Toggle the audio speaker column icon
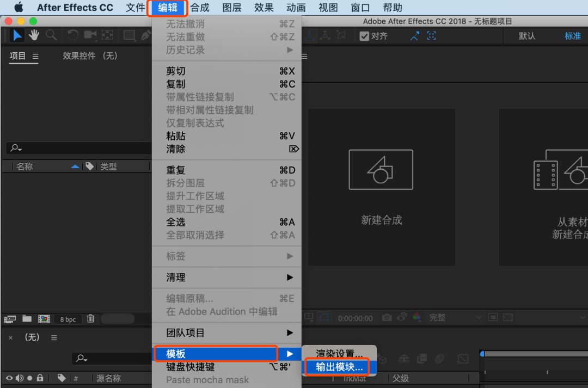 [x=20, y=378]
